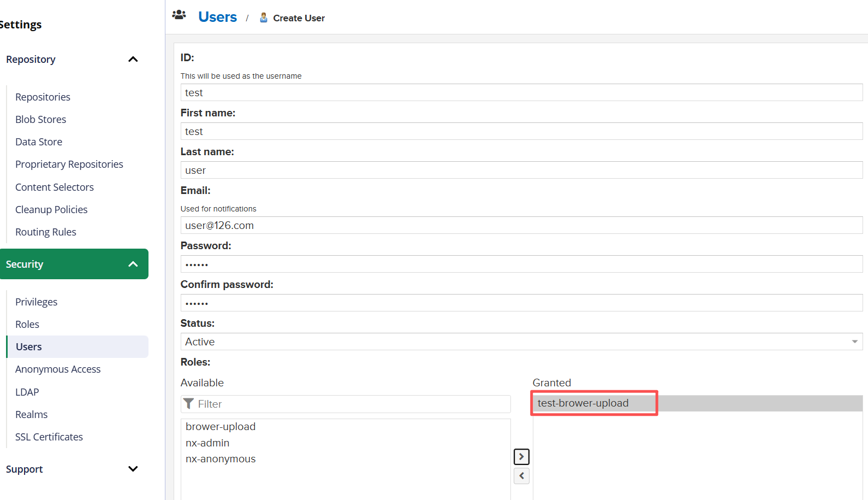
Task: Open the Privileges page
Action: (x=36, y=302)
